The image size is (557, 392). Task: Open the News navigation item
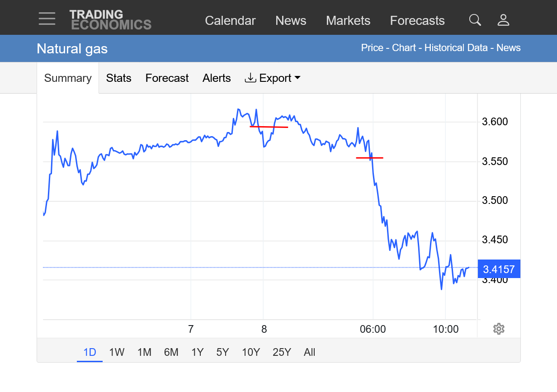291,20
